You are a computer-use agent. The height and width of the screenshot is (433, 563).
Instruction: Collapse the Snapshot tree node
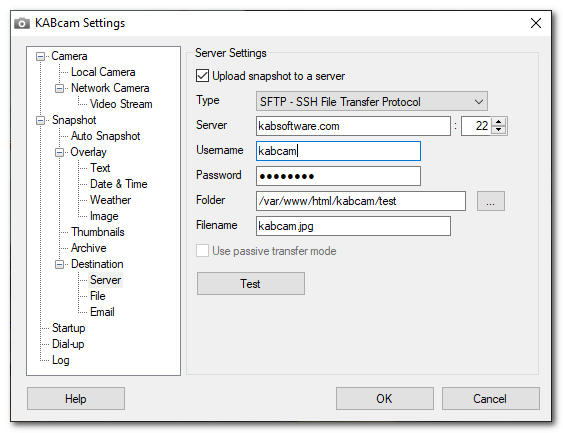point(41,120)
